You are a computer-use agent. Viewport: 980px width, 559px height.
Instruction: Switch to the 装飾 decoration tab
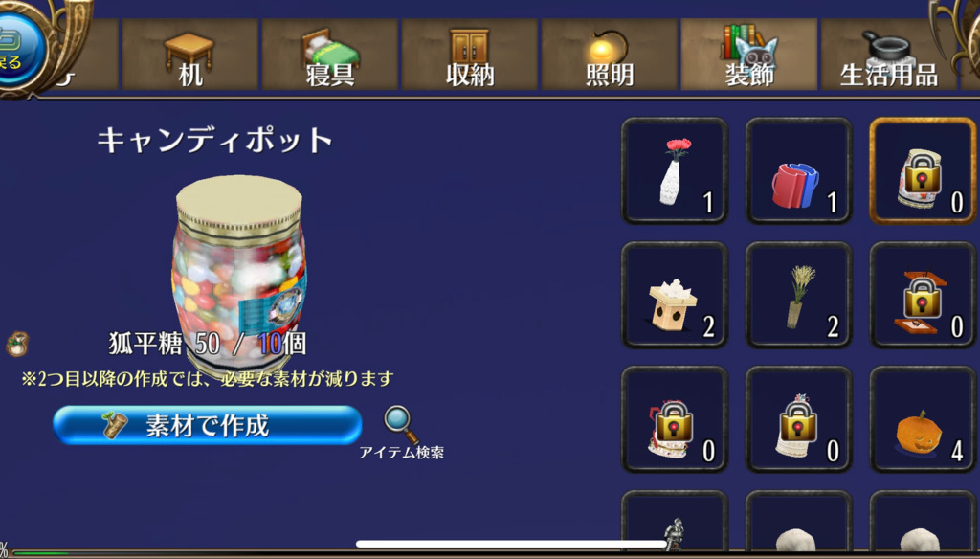tap(748, 55)
